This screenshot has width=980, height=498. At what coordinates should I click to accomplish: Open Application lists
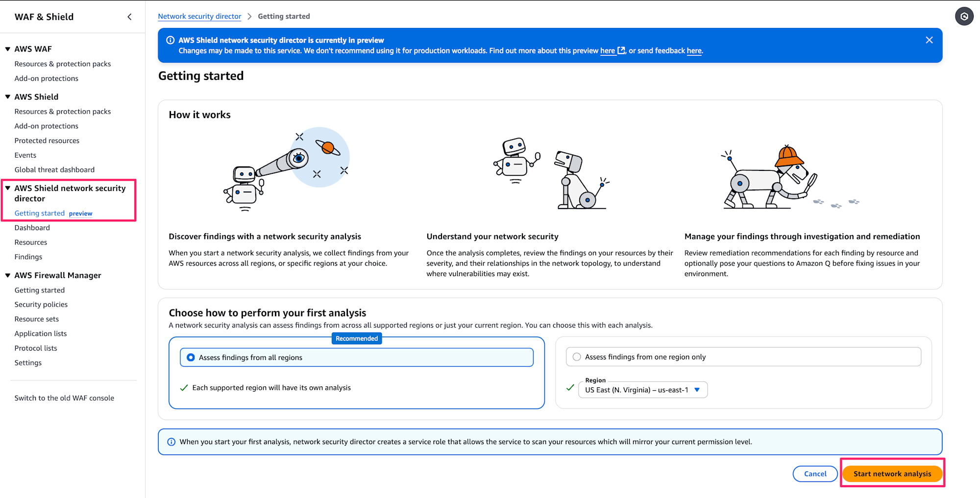coord(41,333)
